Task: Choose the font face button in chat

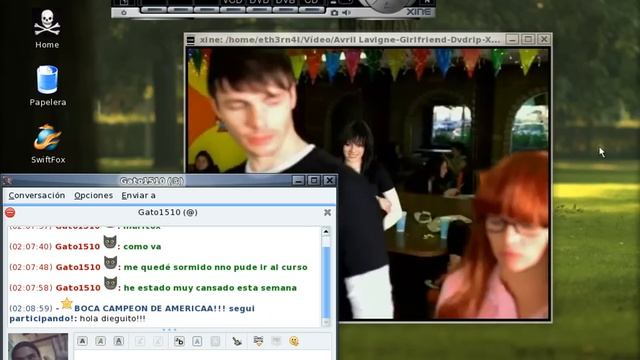Action: coord(179,341)
